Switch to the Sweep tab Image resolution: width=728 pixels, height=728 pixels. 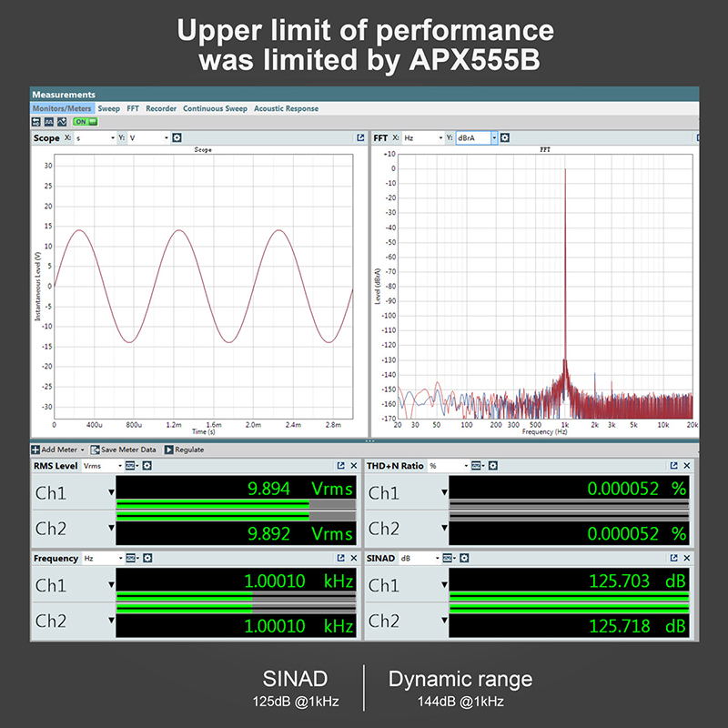pos(108,108)
